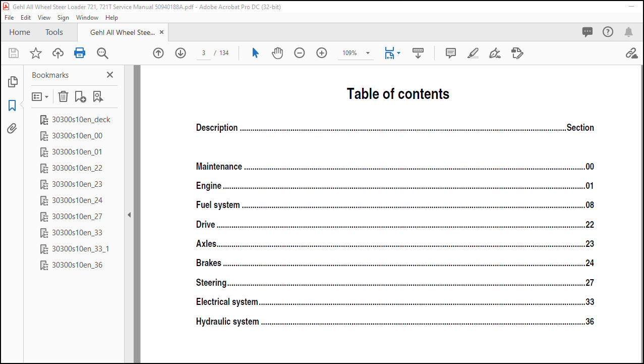Go to previous page arrow
Screen dimensions: 644x364
coord(158,53)
